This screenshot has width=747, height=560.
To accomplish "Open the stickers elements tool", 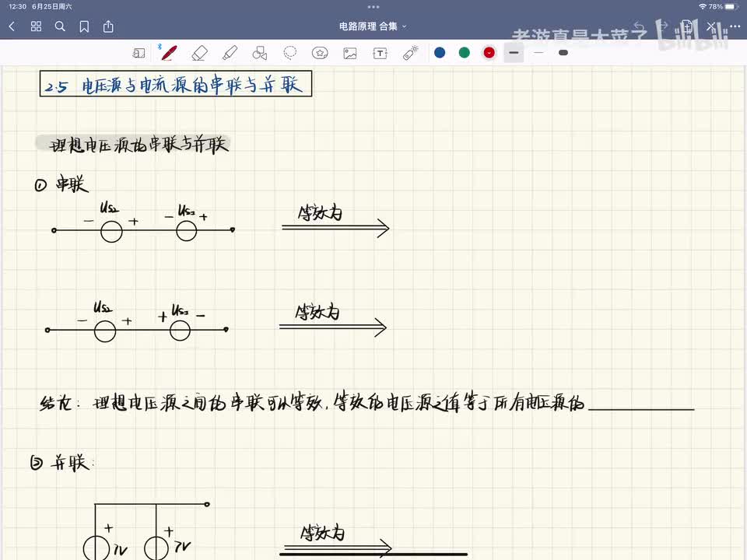I will pyautogui.click(x=320, y=53).
